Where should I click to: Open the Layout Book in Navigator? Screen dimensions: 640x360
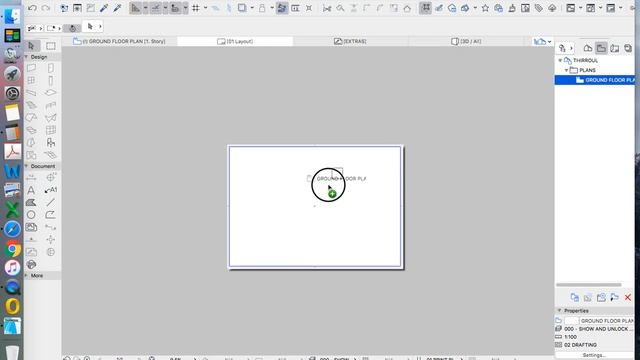(615, 48)
